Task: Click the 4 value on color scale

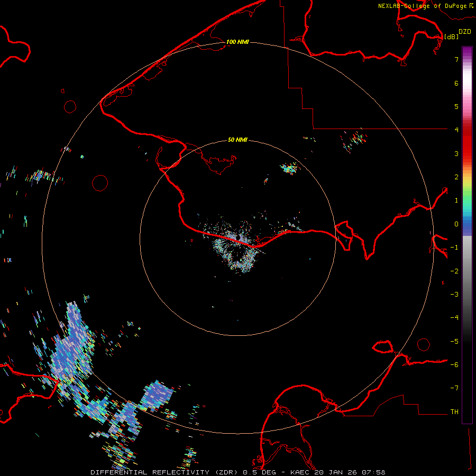Action: [456, 130]
